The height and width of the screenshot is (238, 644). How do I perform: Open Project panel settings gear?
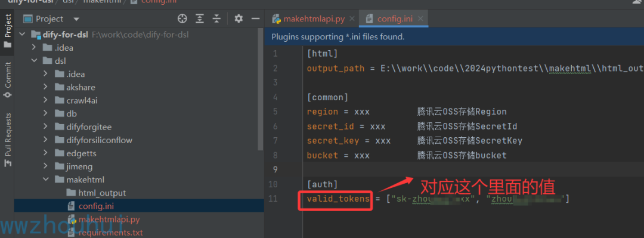click(x=238, y=18)
